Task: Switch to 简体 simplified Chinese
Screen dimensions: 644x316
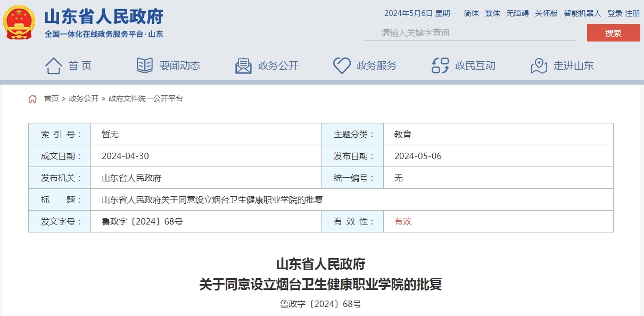Action: pyautogui.click(x=471, y=13)
